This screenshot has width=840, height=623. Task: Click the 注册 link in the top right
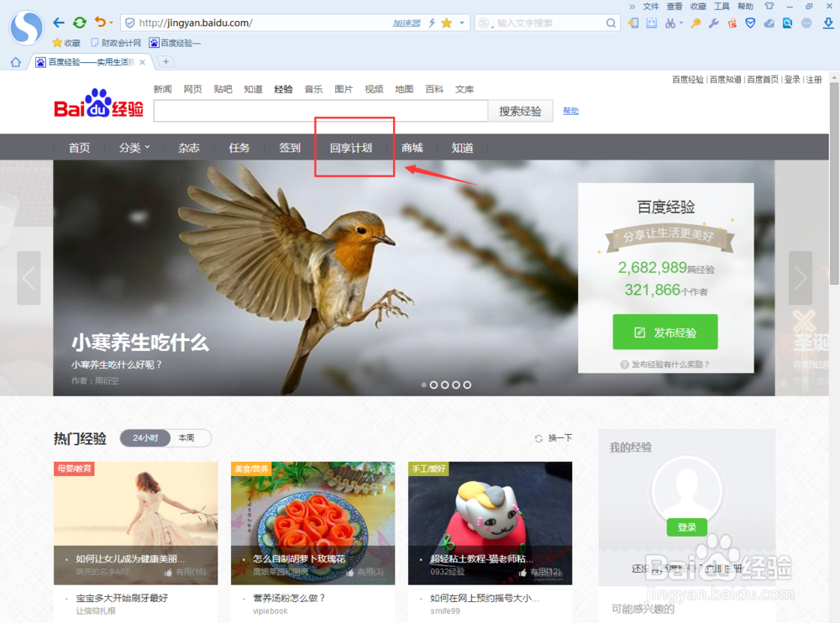coord(814,79)
